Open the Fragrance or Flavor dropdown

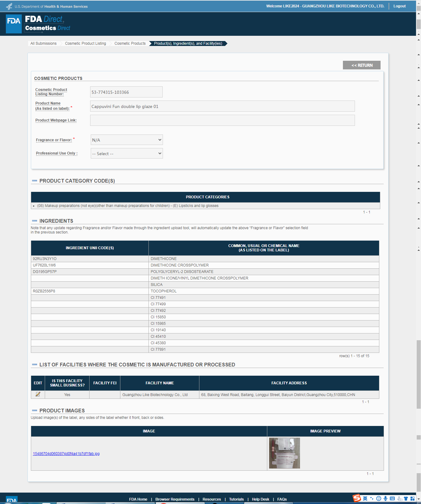pyautogui.click(x=127, y=140)
